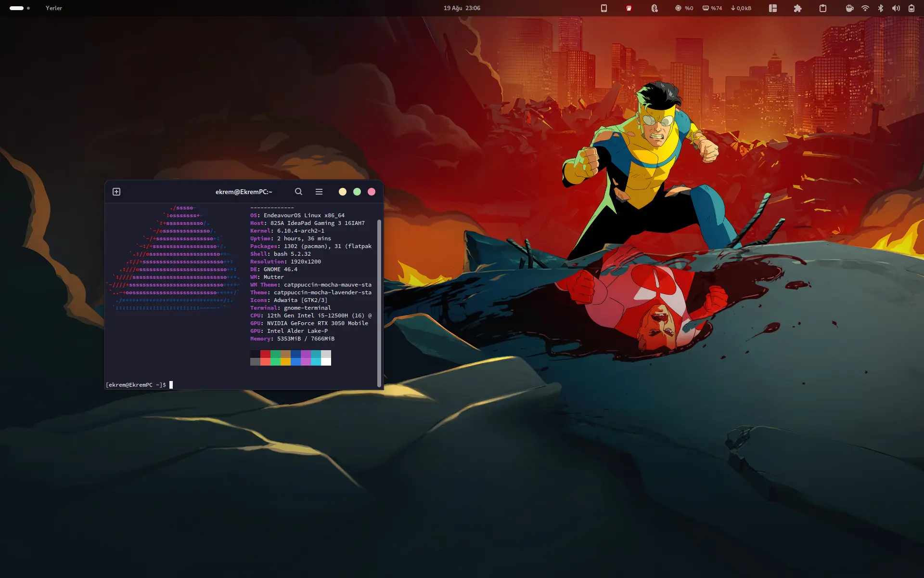The height and width of the screenshot is (578, 924).
Task: Toggle the caffeine coffee cup icon
Action: point(850,8)
